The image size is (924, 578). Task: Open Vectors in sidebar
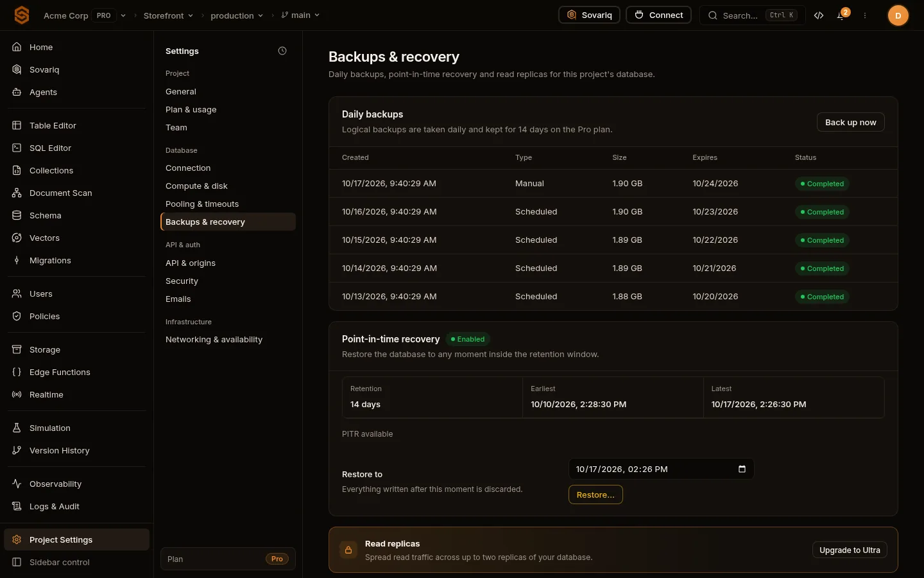pos(77,238)
